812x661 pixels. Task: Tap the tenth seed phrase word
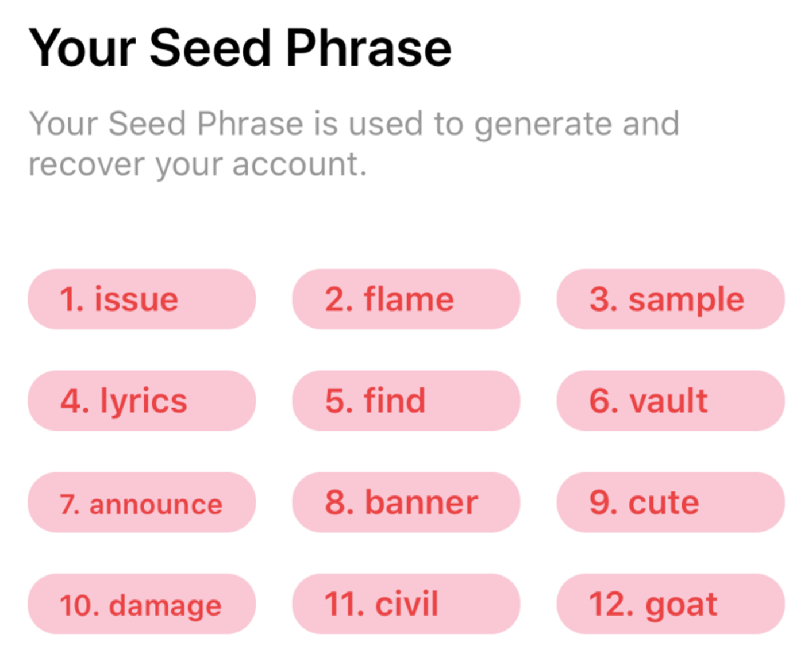pos(141,604)
